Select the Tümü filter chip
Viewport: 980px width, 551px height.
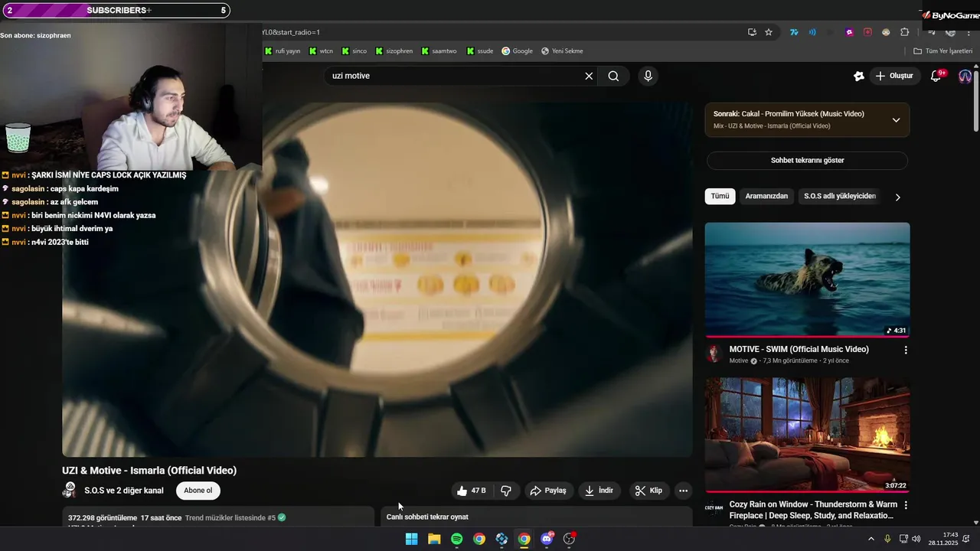(720, 196)
